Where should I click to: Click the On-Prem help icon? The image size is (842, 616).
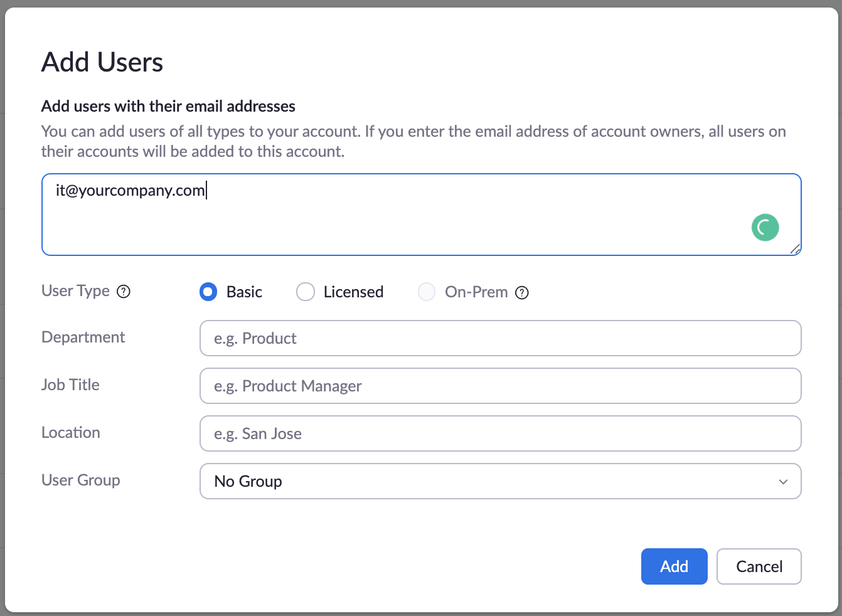[x=522, y=292]
